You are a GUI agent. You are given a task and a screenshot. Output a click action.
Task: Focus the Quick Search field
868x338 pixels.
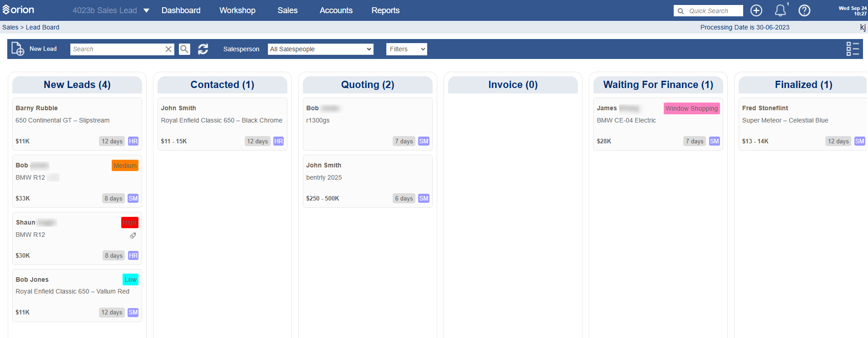[x=708, y=11]
